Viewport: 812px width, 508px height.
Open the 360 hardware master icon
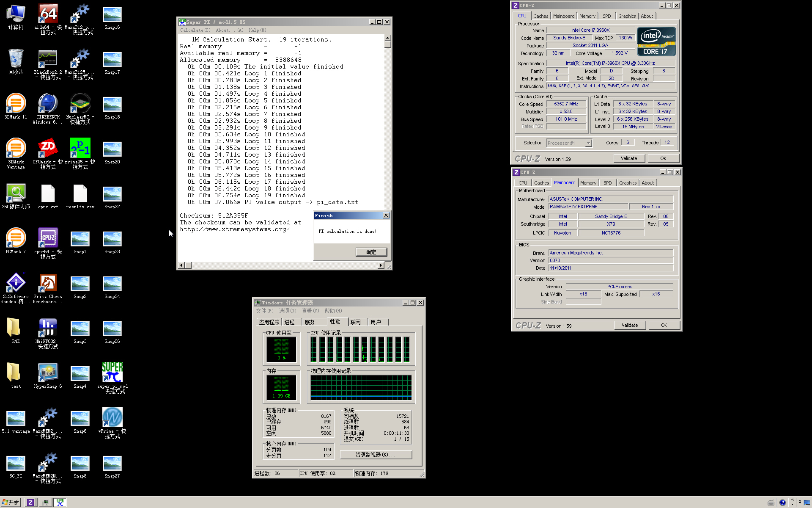pyautogui.click(x=16, y=196)
